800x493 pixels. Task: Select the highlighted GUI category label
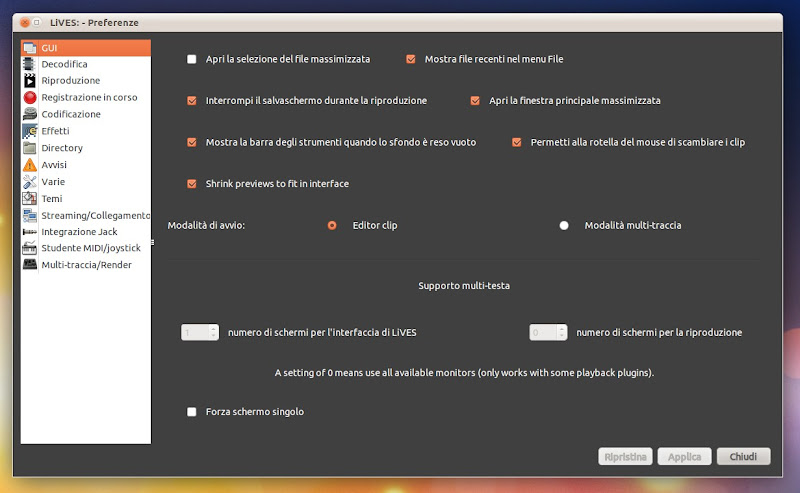[49, 48]
